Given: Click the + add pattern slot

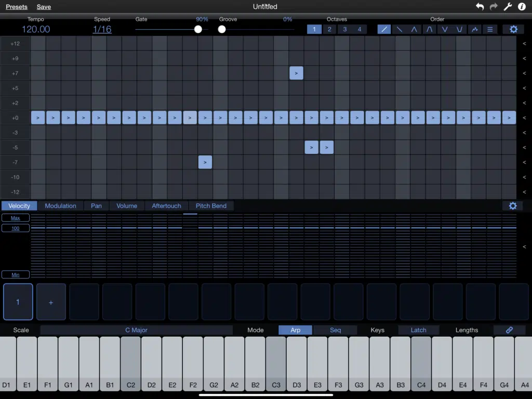Looking at the screenshot, I should [x=51, y=302].
